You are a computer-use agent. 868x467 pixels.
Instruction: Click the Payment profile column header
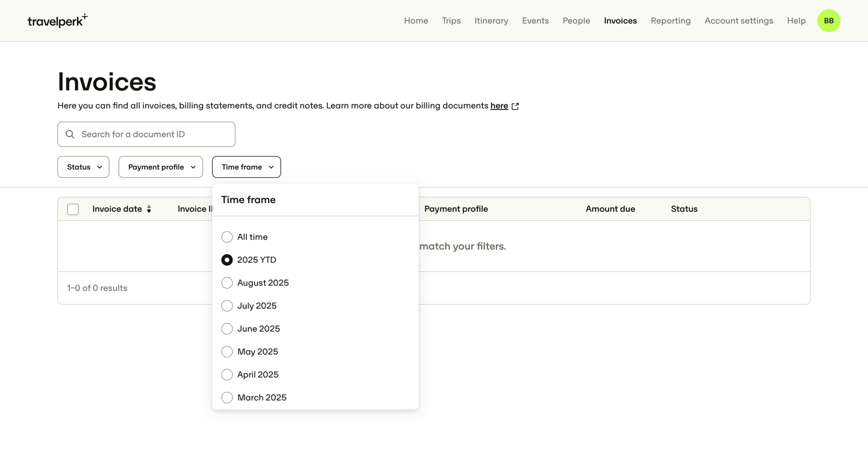coord(456,209)
